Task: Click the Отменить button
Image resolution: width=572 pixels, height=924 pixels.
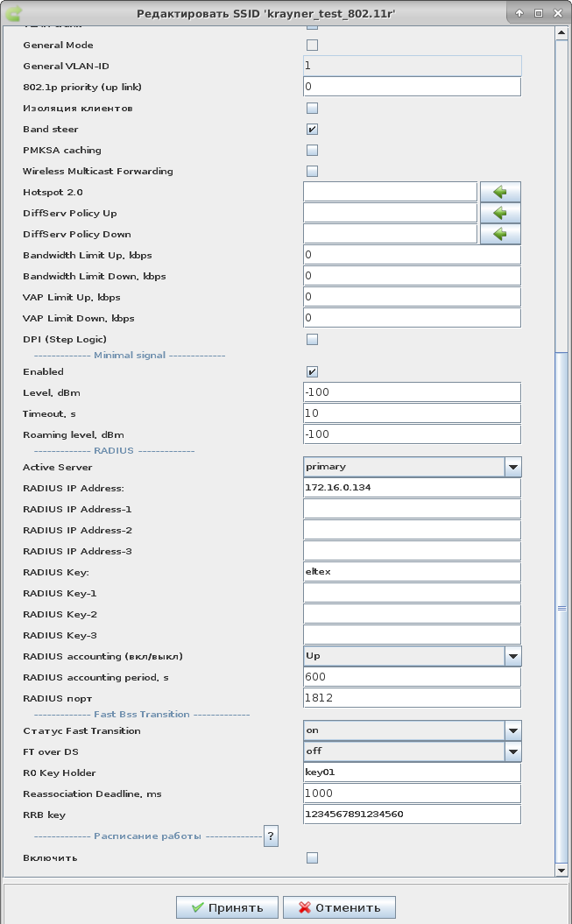Action: tap(341, 907)
